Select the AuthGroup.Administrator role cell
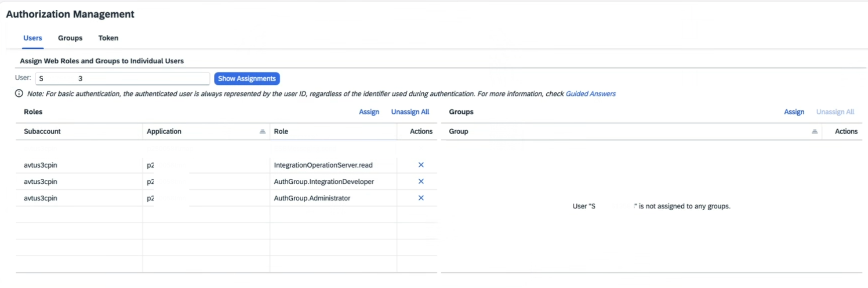Screen dimensions: 868x288 click(x=312, y=199)
